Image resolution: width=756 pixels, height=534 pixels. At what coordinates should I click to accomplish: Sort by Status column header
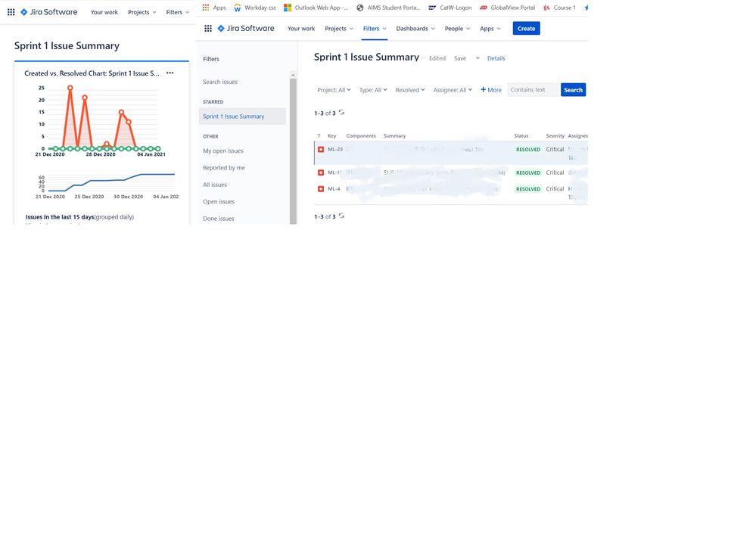pyautogui.click(x=521, y=136)
